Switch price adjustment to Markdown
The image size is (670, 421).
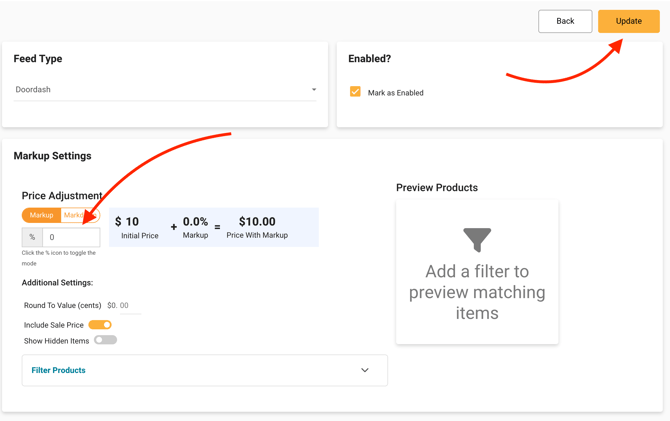[80, 215]
